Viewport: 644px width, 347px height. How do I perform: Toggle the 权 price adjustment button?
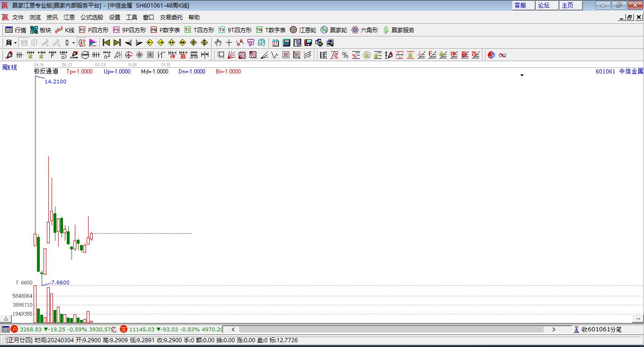pyautogui.click(x=82, y=43)
